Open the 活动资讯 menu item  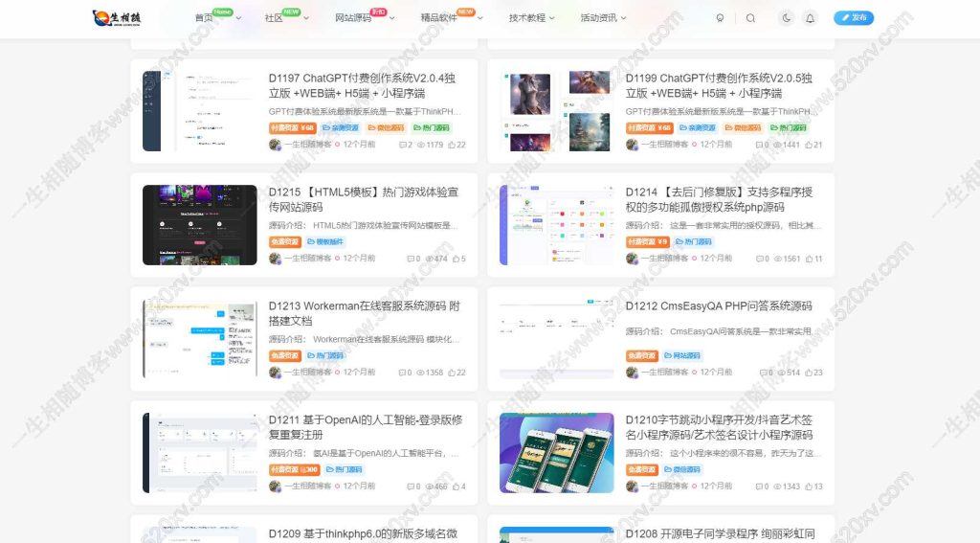pyautogui.click(x=598, y=18)
